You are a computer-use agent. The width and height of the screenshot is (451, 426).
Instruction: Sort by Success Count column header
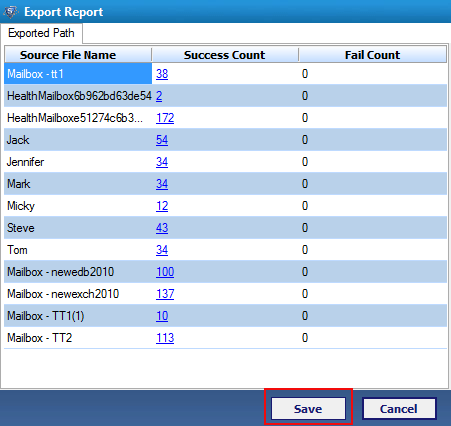(225, 55)
